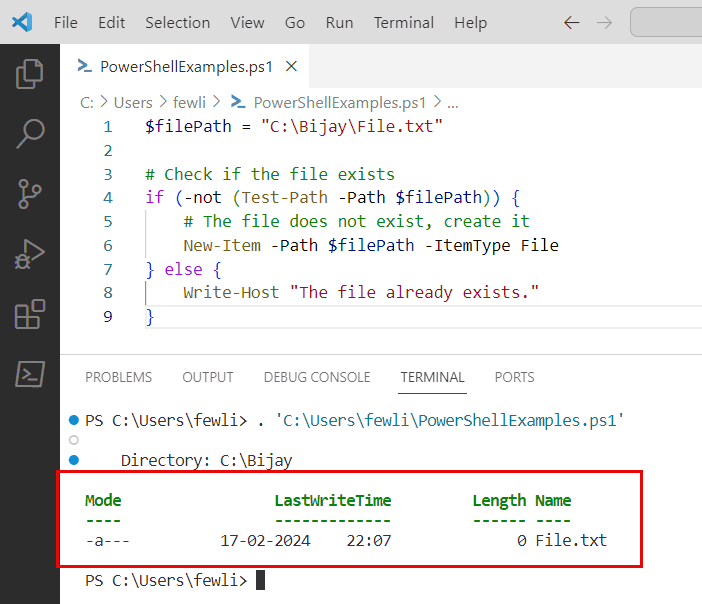Open the Search view icon

[30, 133]
